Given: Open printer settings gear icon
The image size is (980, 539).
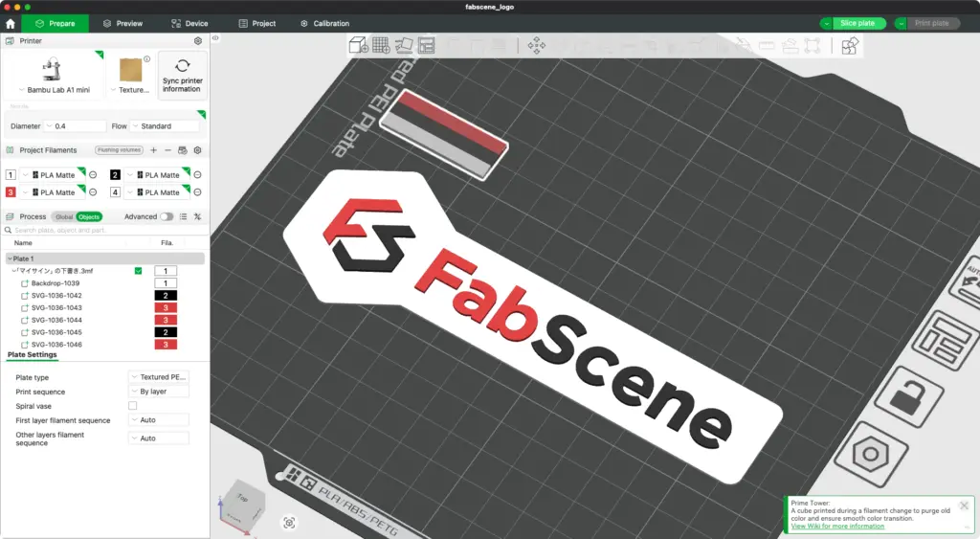Looking at the screenshot, I should (198, 40).
